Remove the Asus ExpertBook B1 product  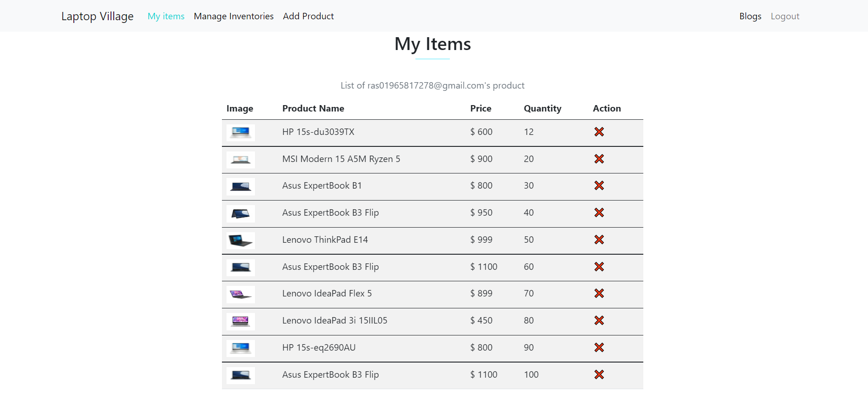coord(599,185)
